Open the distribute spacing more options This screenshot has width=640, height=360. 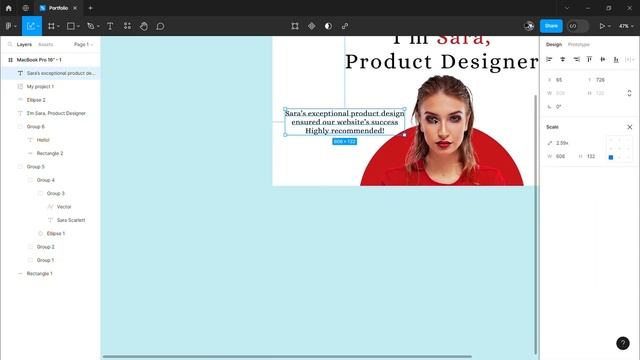click(x=630, y=60)
